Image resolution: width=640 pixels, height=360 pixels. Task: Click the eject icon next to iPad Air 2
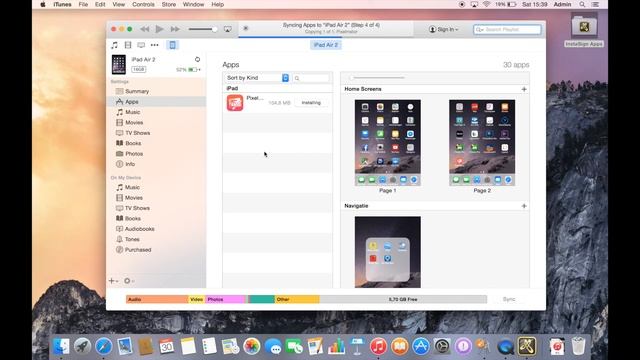pyautogui.click(x=197, y=60)
